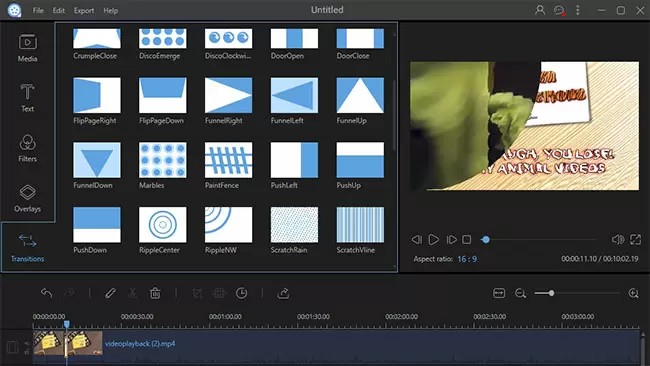
Task: Open the Text panel in sidebar
Action: coord(27,98)
